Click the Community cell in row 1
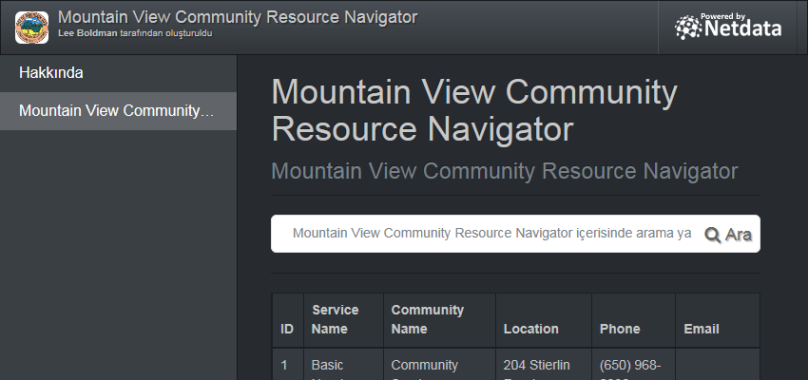The height and width of the screenshot is (380, 808). pos(439,365)
